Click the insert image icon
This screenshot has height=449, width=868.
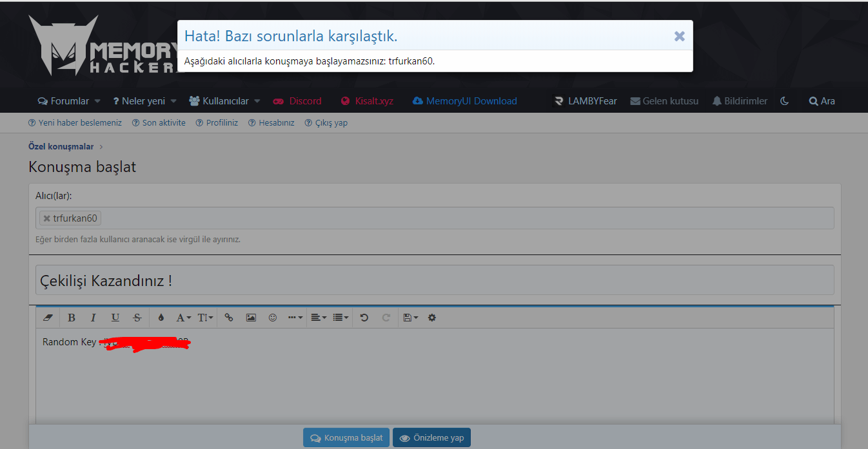click(251, 318)
